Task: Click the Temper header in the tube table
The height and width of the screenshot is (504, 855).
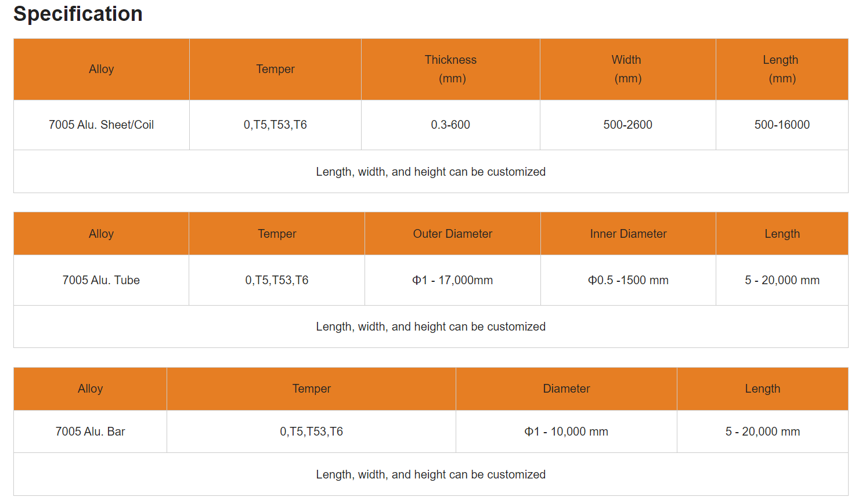Action: 277,234
